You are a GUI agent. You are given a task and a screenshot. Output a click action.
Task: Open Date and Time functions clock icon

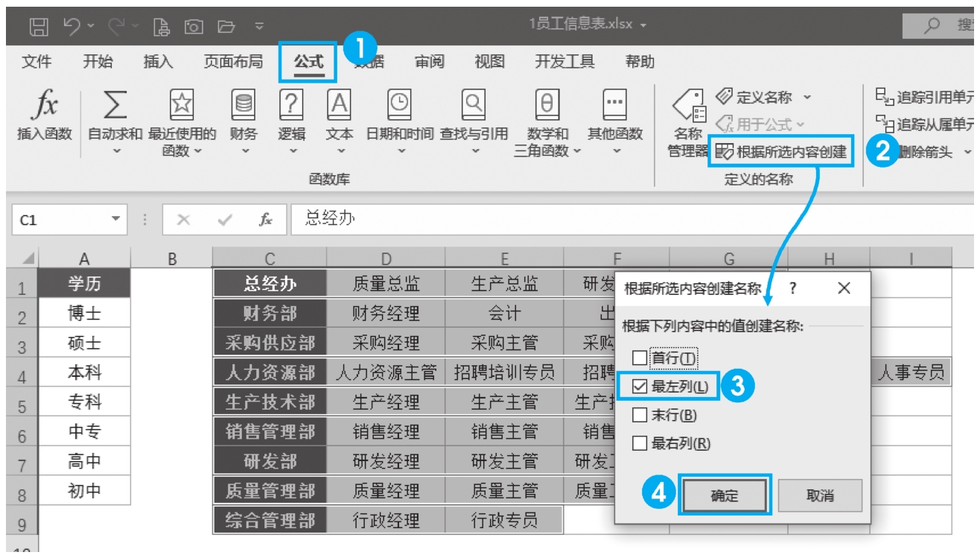pos(400,107)
